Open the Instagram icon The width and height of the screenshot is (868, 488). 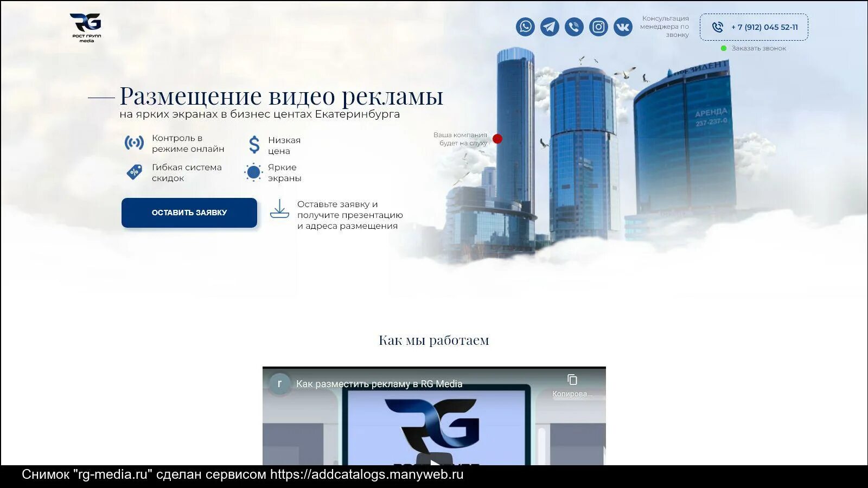(598, 26)
